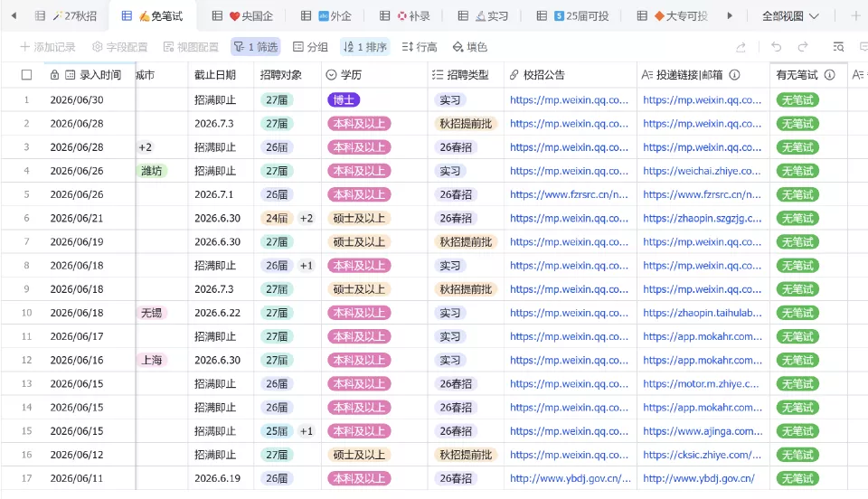Click 秋招提前批 tag in row 2

click(x=466, y=124)
